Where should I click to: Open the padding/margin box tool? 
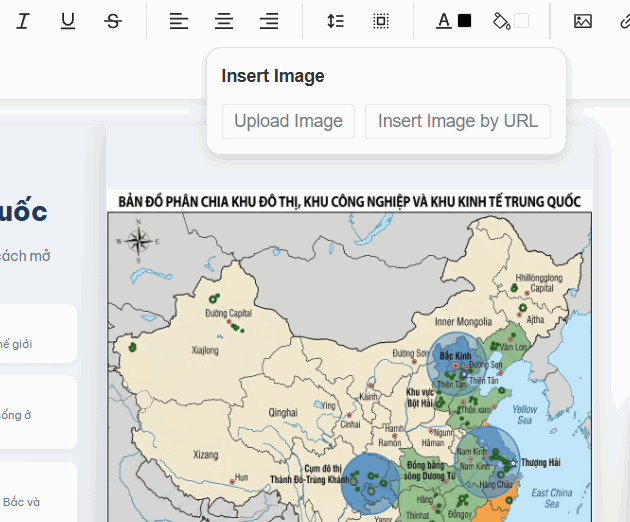point(380,21)
